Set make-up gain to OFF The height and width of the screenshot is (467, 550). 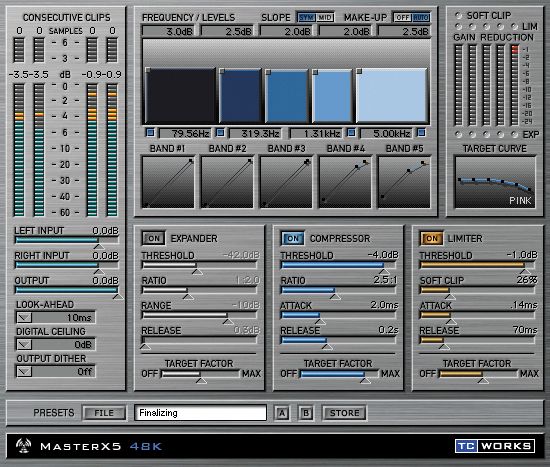pyautogui.click(x=402, y=17)
